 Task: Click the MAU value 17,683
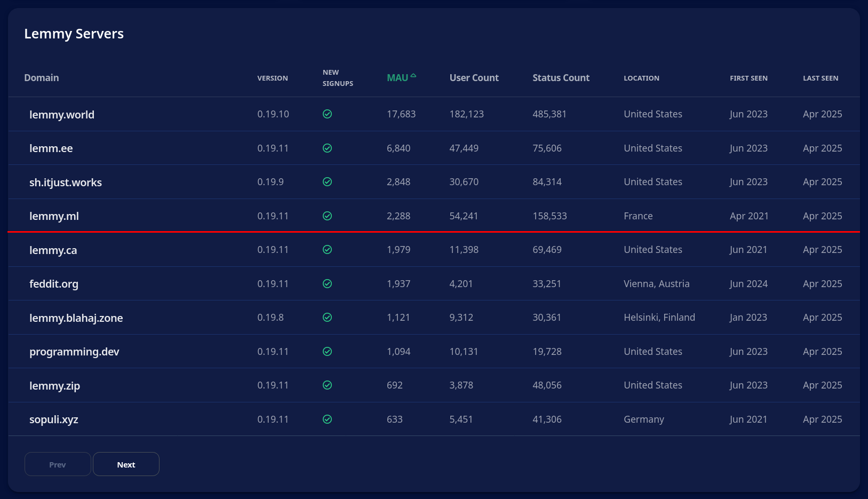coord(401,114)
